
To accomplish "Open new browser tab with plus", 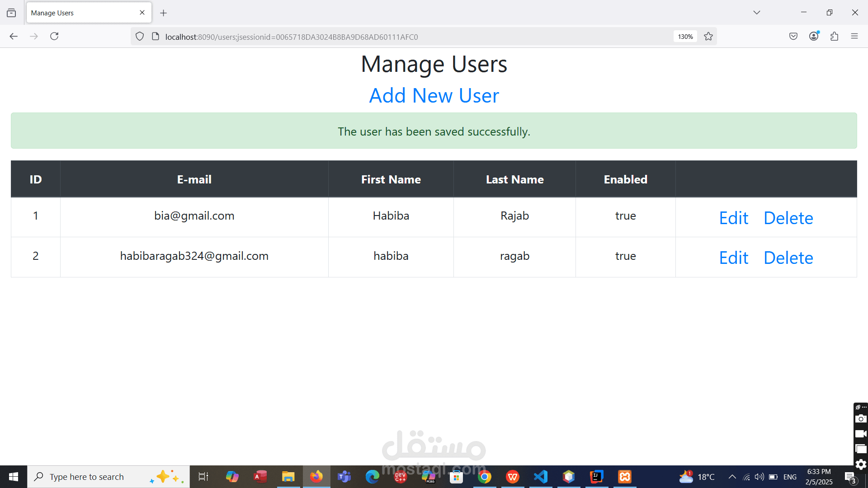I will click(164, 13).
